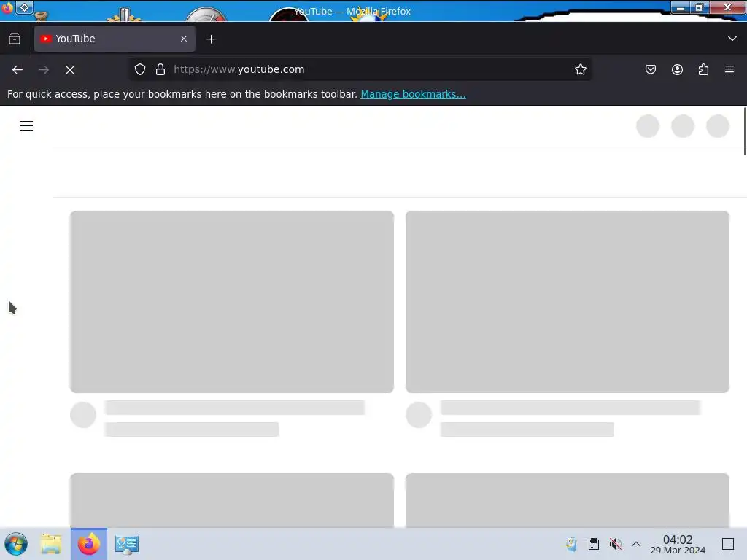View site security padlock info
Viewport: 747px width, 560px height.
coord(160,69)
